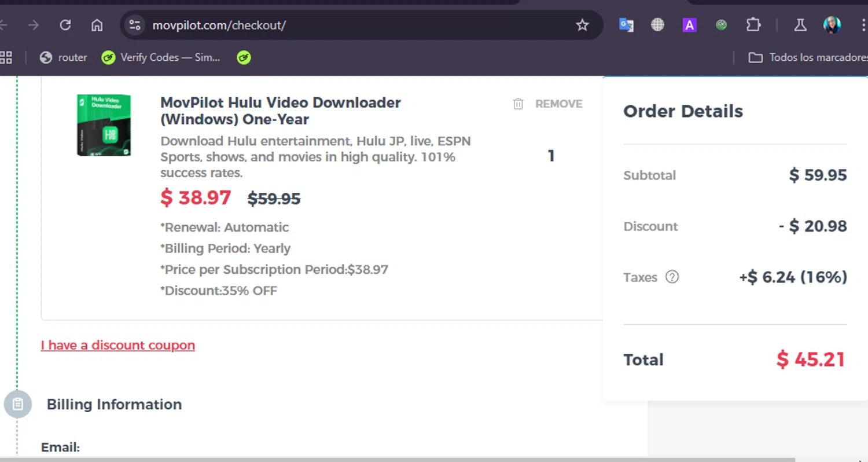Go forward in browser history
This screenshot has height=462, width=868.
tap(34, 25)
